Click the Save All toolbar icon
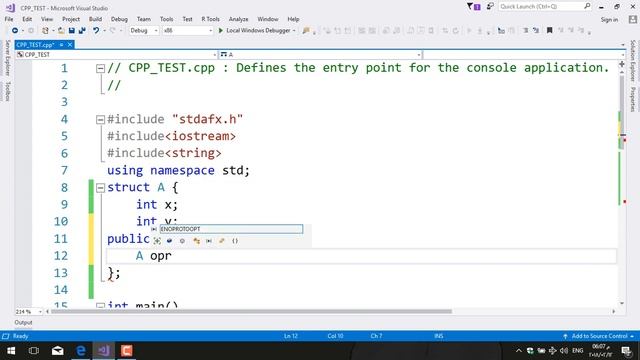Viewport: 640px width, 360px height. pyautogui.click(x=82, y=31)
